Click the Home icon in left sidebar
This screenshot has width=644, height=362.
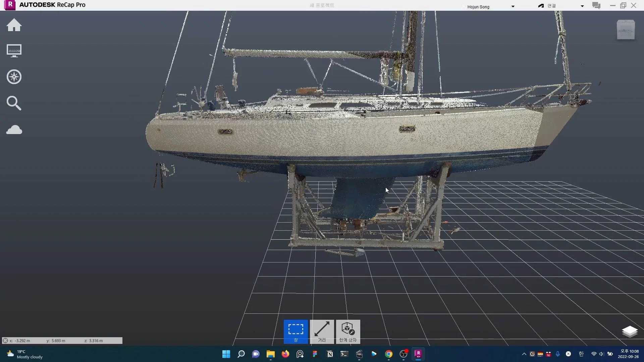[x=14, y=25]
